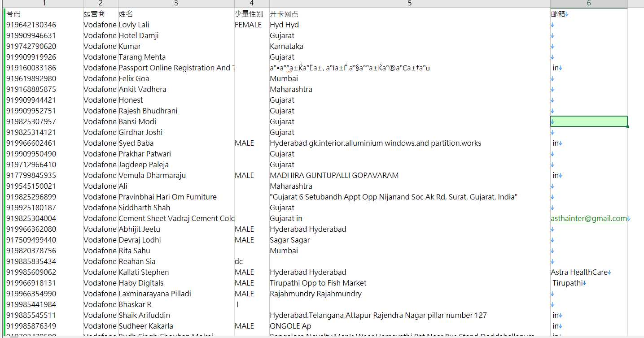The image size is (644, 338).
Task: Select the FEMALE gender cell
Action: (252, 25)
